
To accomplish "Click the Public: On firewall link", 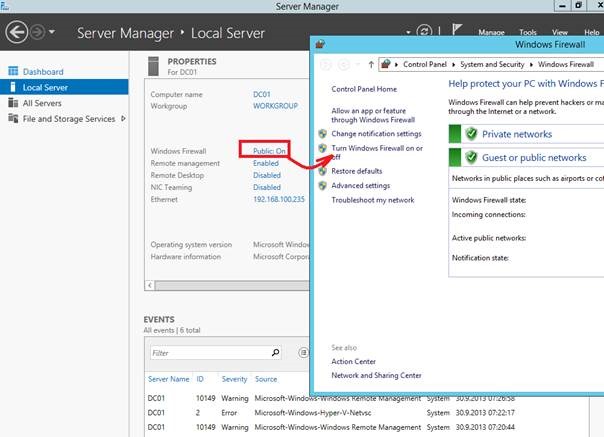I will point(269,151).
